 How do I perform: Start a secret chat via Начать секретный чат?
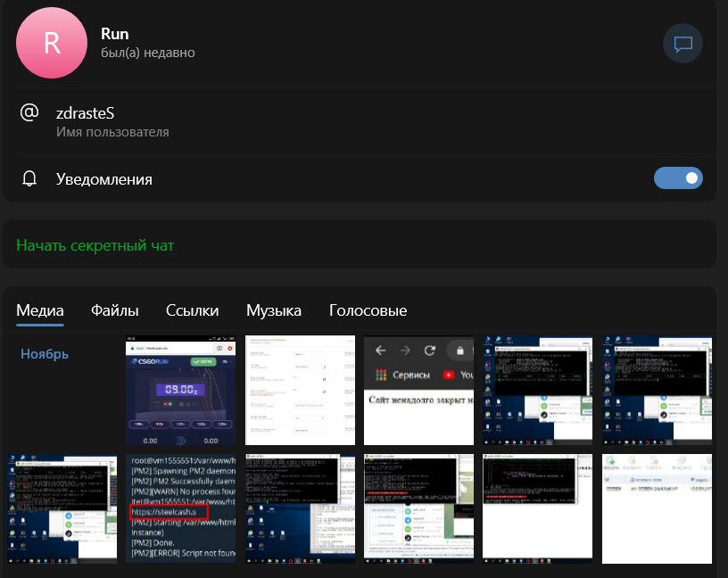click(x=95, y=245)
